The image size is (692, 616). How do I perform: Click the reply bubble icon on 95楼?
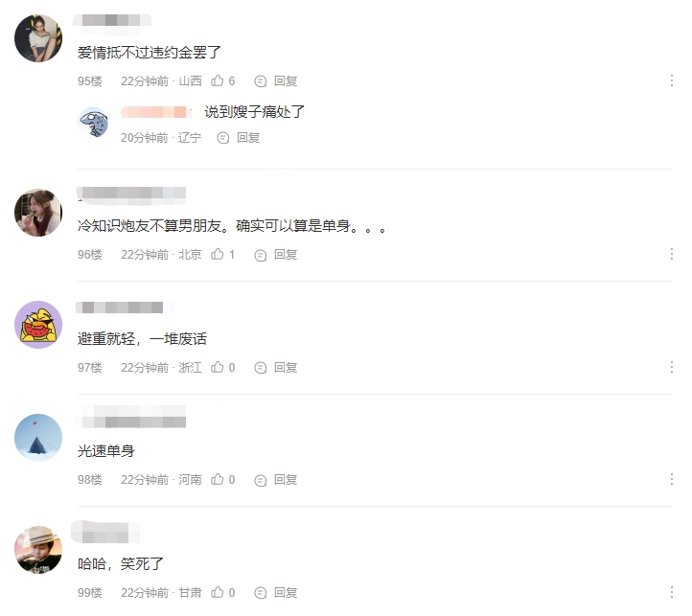(x=261, y=81)
